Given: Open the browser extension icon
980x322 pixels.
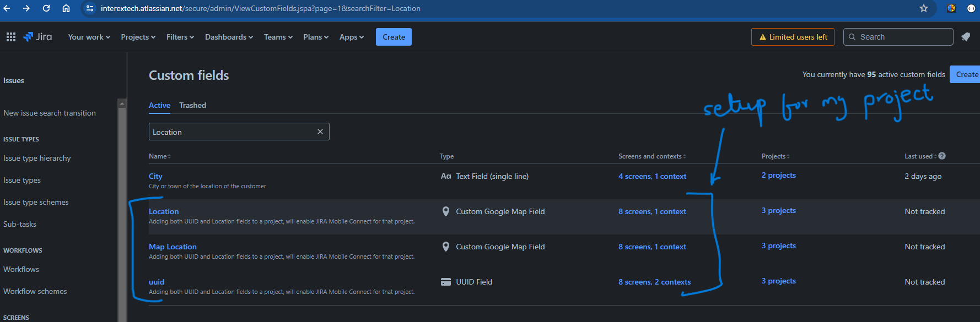Looking at the screenshot, I should [x=951, y=8].
